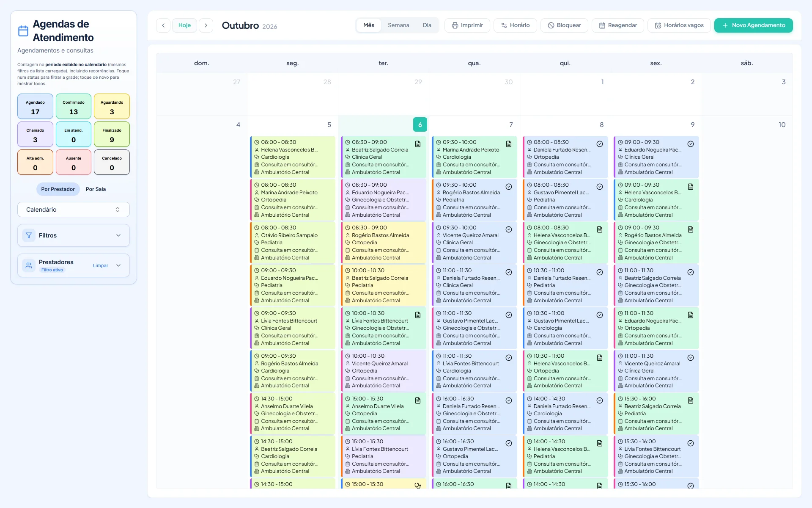Expand the Prestadores section chevron

pyautogui.click(x=118, y=265)
